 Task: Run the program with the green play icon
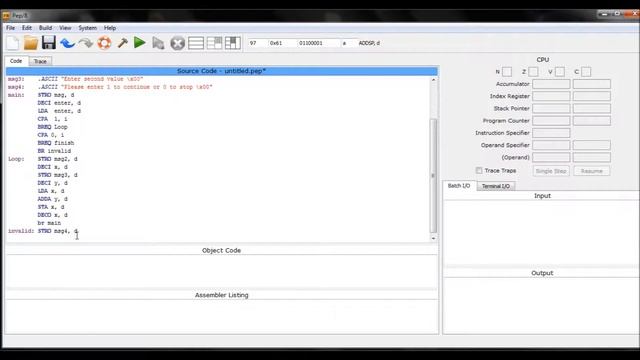click(x=140, y=43)
